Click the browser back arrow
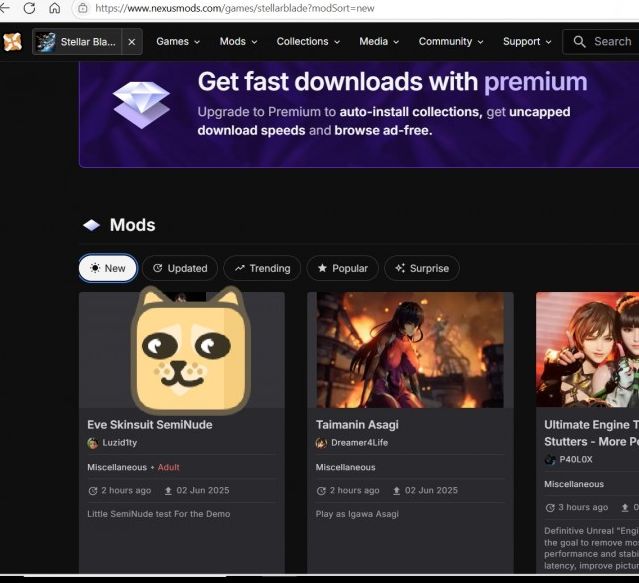This screenshot has height=583, width=639. tap(4, 8)
